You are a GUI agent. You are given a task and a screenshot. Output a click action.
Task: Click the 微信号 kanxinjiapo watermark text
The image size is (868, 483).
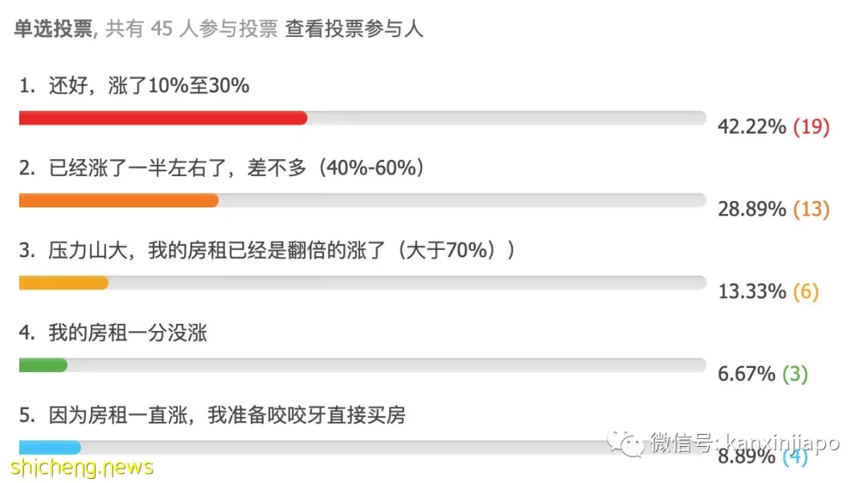744,443
